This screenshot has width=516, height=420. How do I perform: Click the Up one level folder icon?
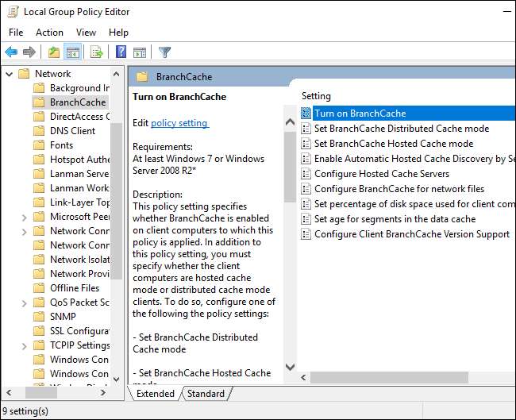pos(53,52)
